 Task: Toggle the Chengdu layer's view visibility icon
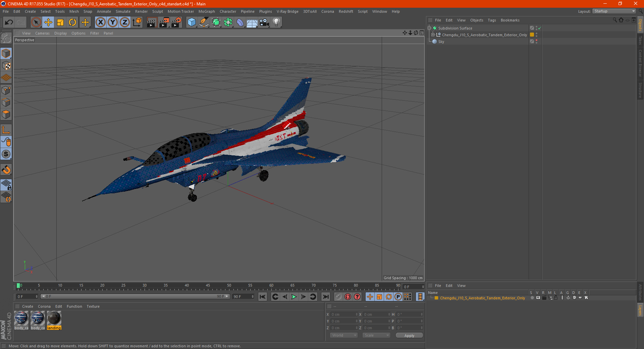pos(538,298)
